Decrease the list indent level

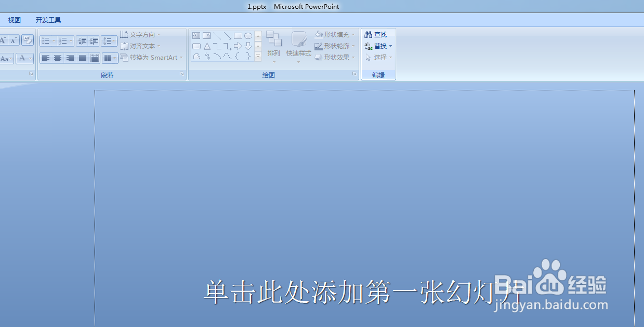coord(82,40)
